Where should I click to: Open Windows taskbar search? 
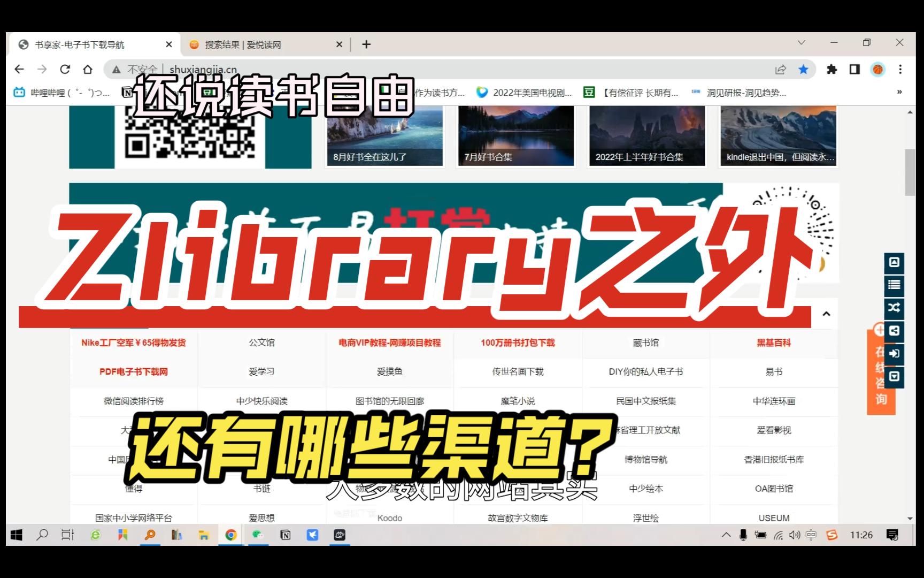tap(42, 535)
